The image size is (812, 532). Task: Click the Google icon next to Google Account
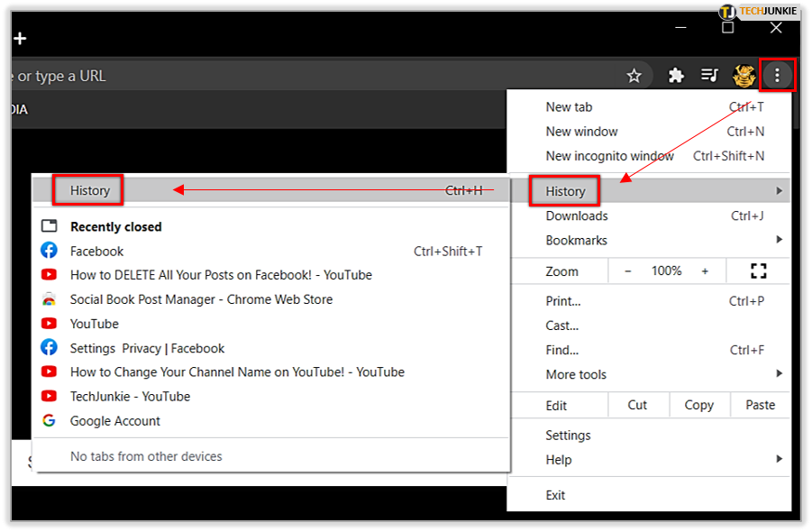point(50,420)
